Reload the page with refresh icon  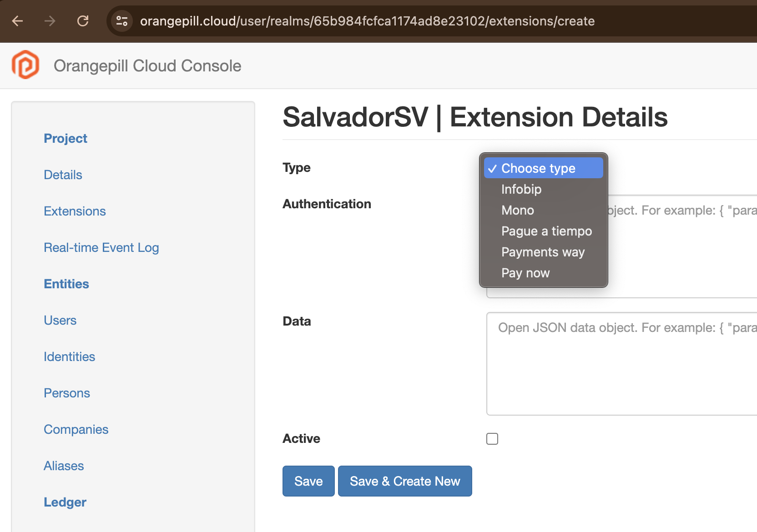(83, 21)
